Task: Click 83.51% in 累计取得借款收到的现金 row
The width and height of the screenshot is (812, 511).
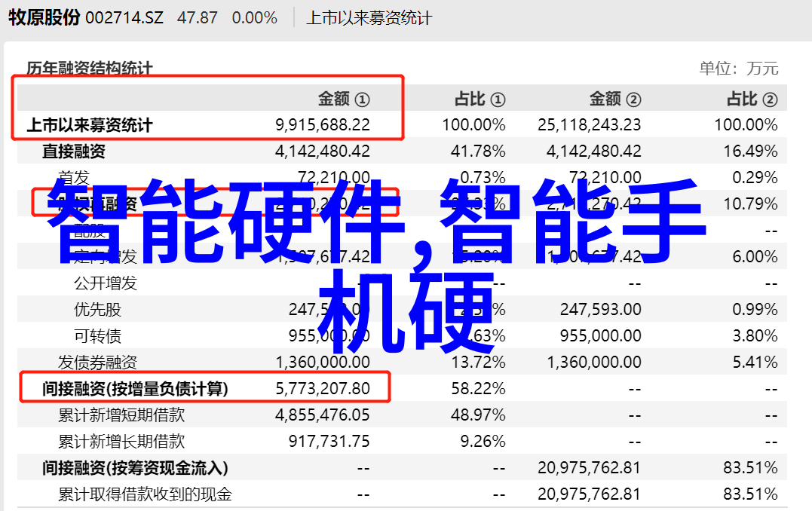Action: [750, 494]
